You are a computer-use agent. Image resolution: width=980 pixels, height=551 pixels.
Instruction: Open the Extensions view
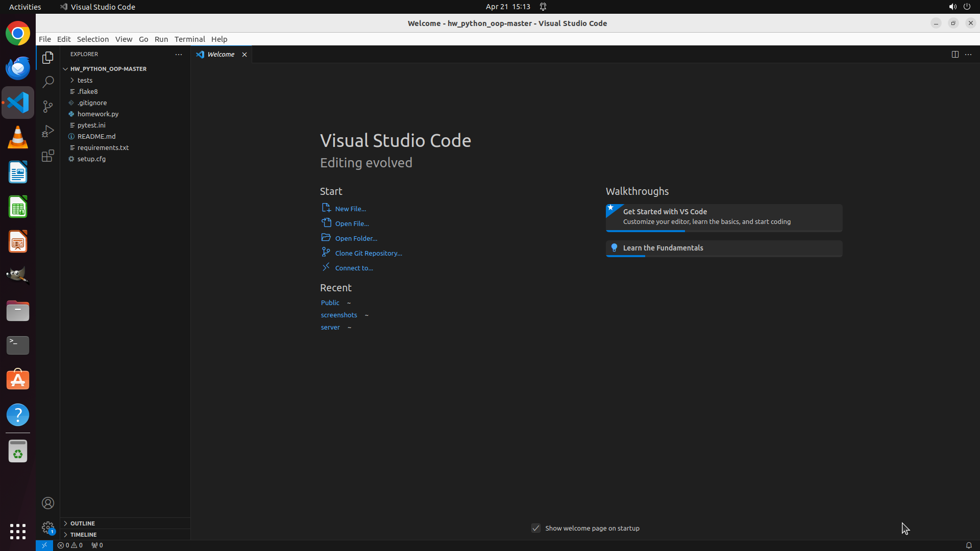coord(48,156)
